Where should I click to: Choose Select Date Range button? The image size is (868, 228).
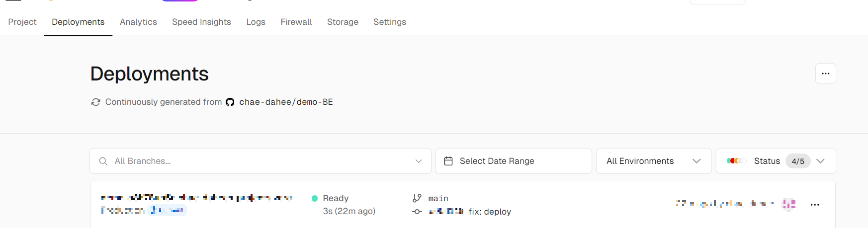point(514,161)
